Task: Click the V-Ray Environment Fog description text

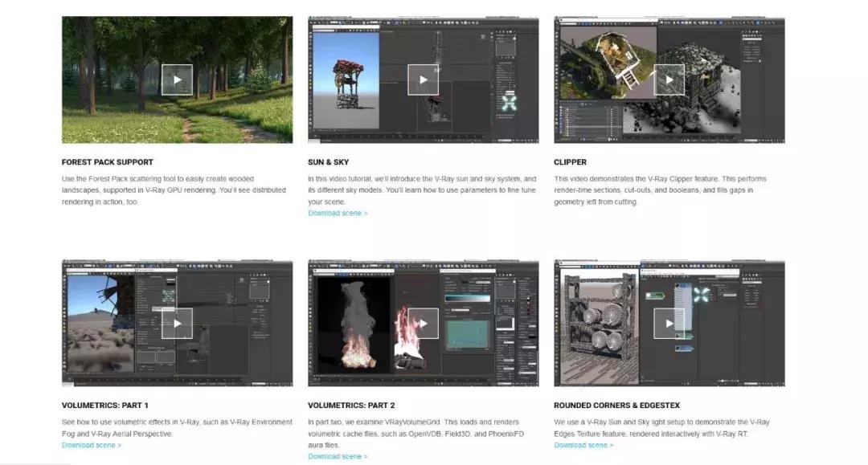Action: point(177,428)
